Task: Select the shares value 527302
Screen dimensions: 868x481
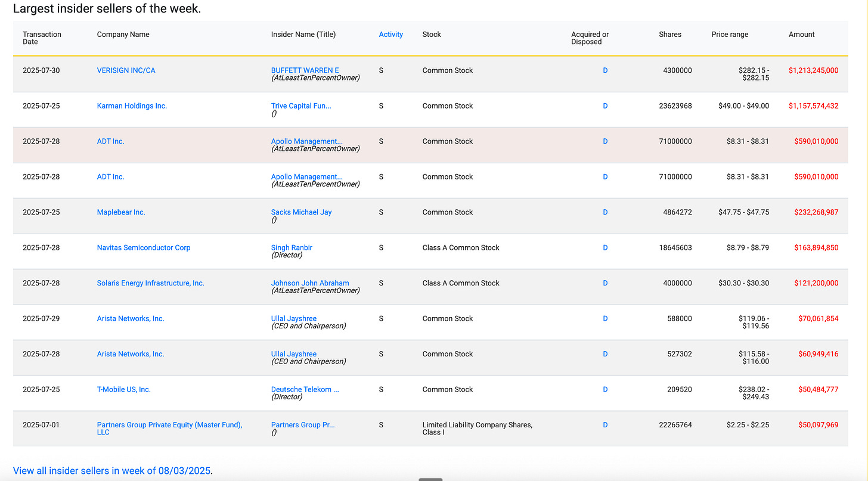Action: pos(680,354)
